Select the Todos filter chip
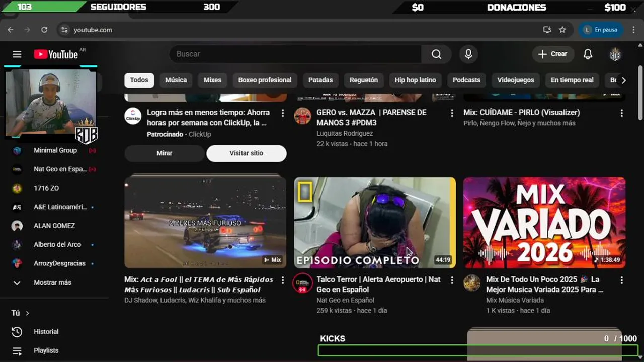Viewport: 644px width, 362px height. (x=139, y=80)
